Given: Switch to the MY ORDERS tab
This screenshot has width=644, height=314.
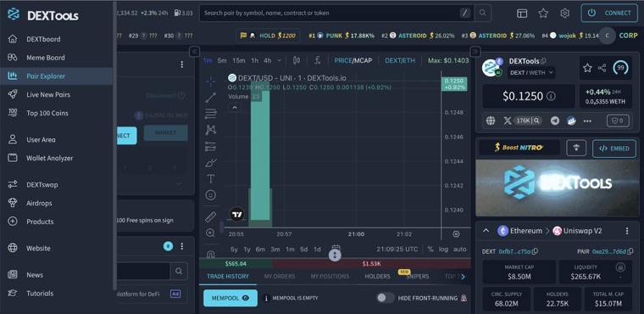Looking at the screenshot, I should [x=280, y=276].
